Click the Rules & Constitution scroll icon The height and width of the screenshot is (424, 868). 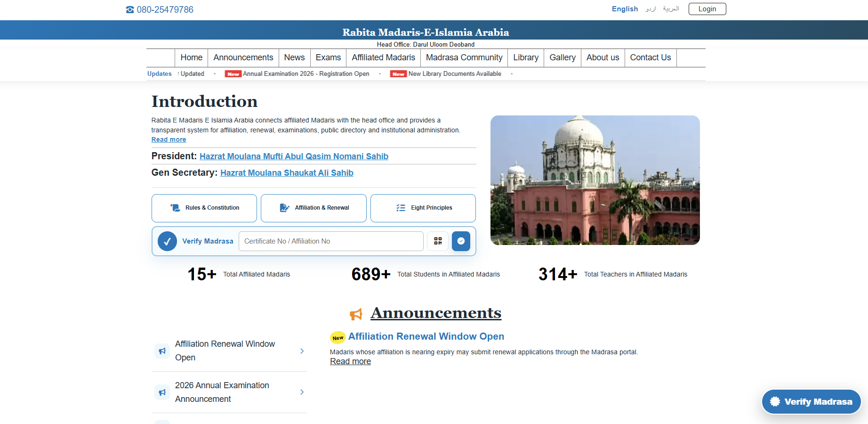175,208
